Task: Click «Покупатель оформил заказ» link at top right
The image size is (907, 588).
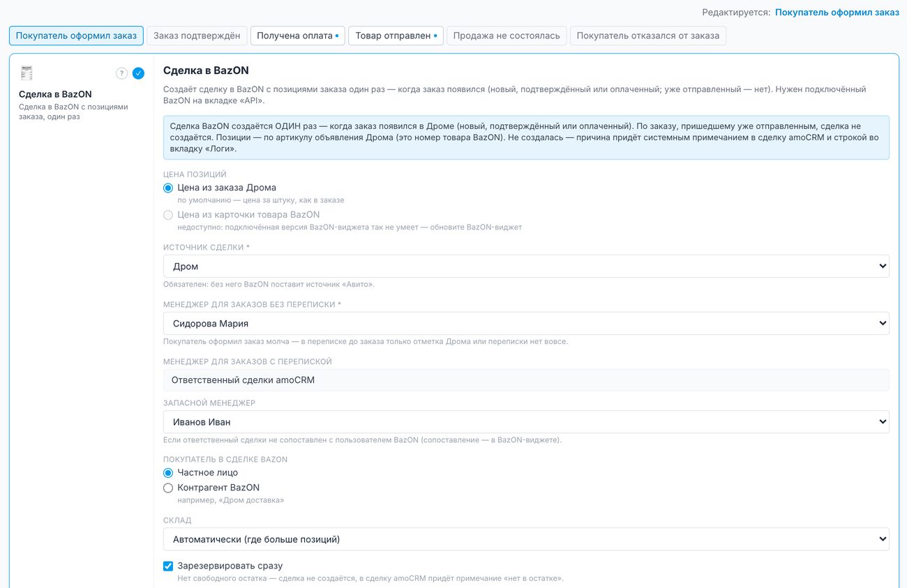Action: [x=837, y=13]
